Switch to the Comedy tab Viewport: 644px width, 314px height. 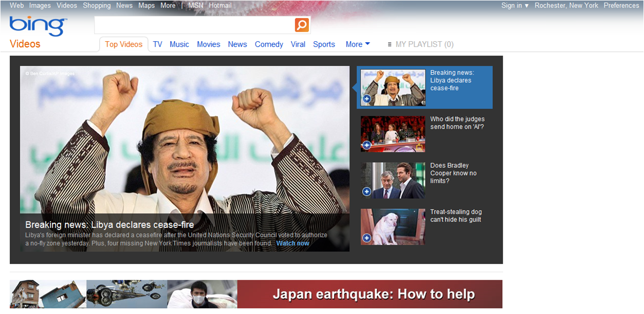[x=269, y=44]
